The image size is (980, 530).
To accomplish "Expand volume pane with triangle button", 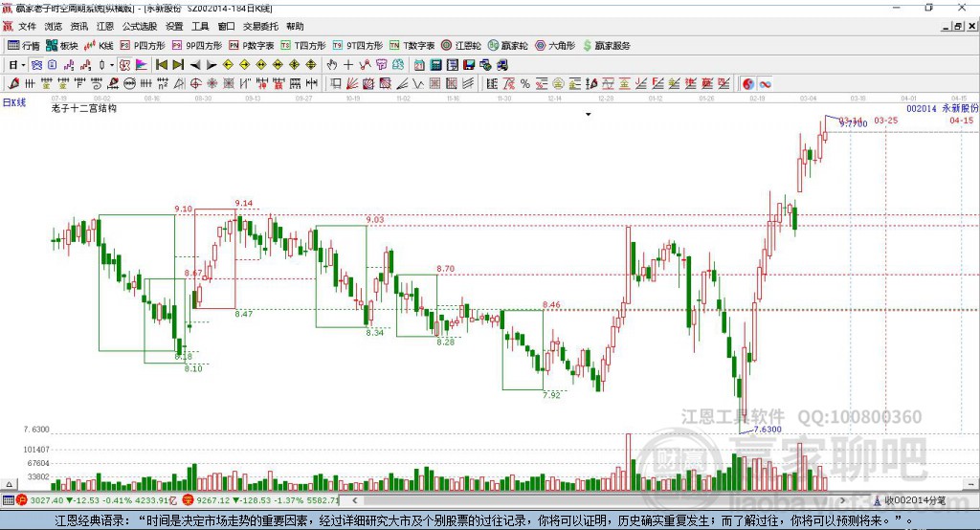I will tap(9, 484).
